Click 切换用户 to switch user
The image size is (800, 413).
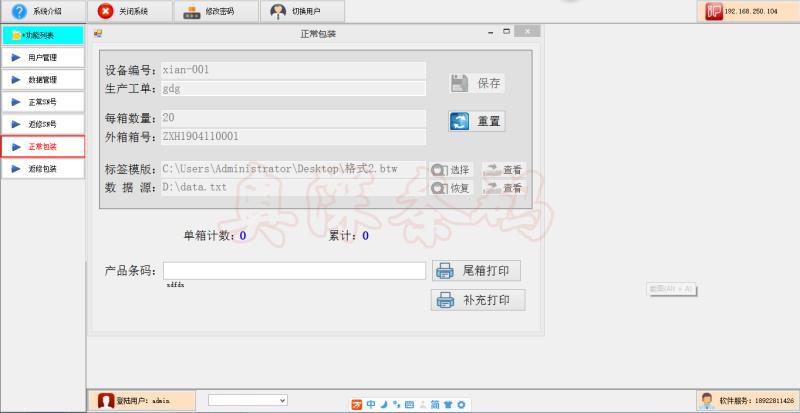(302, 12)
